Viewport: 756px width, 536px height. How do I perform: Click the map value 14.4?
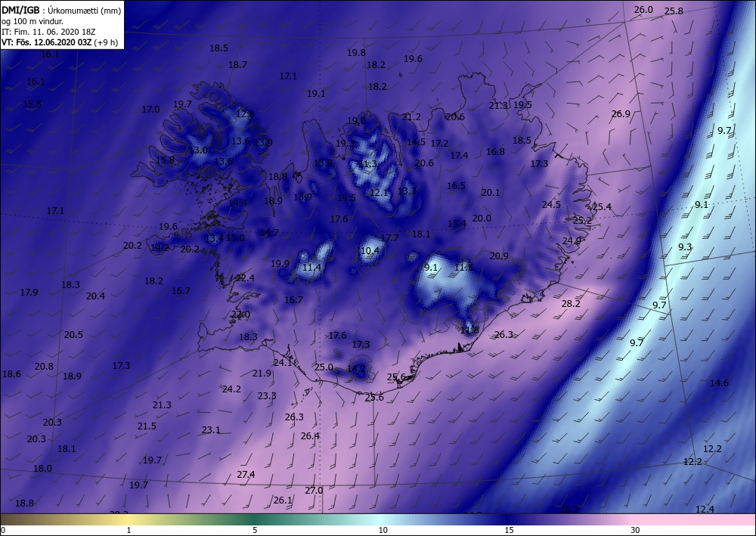point(237,203)
